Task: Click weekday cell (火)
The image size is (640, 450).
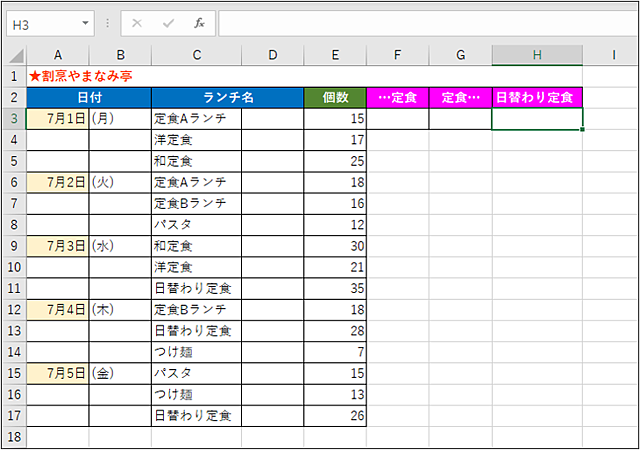Action: coord(120,183)
